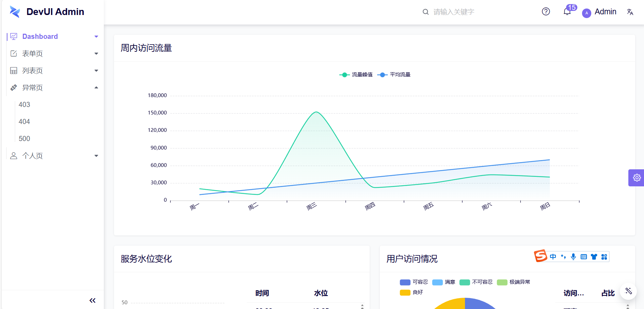644x309 pixels.
Task: Toggle 极端异常 pie legend item
Action: tap(514, 282)
